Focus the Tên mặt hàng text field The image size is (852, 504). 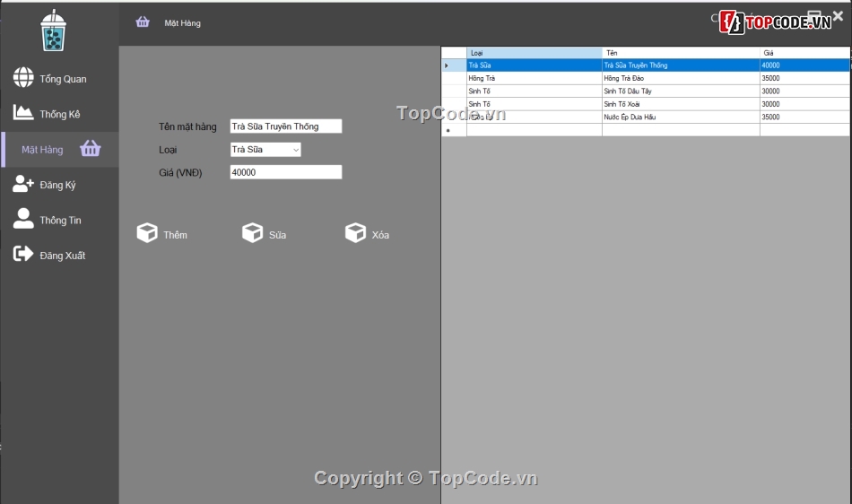285,126
